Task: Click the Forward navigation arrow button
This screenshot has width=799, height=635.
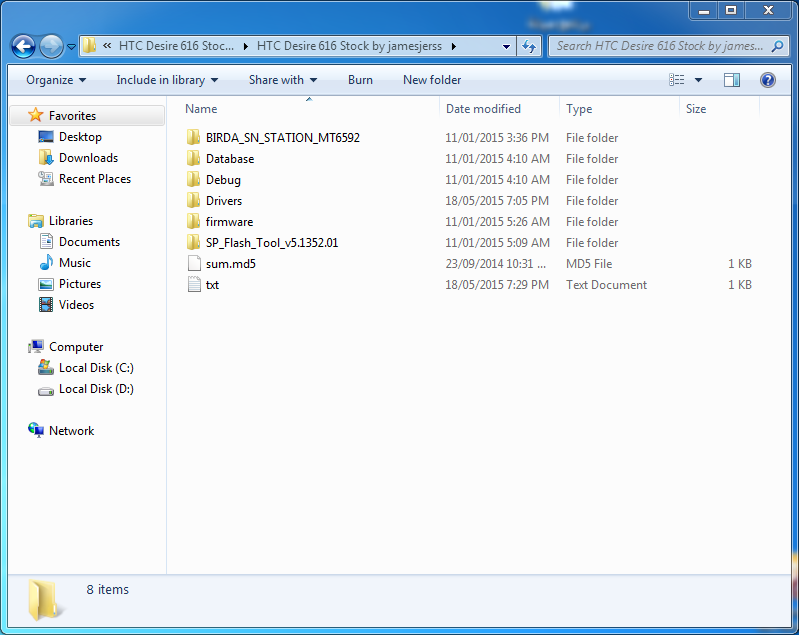Action: (x=51, y=46)
